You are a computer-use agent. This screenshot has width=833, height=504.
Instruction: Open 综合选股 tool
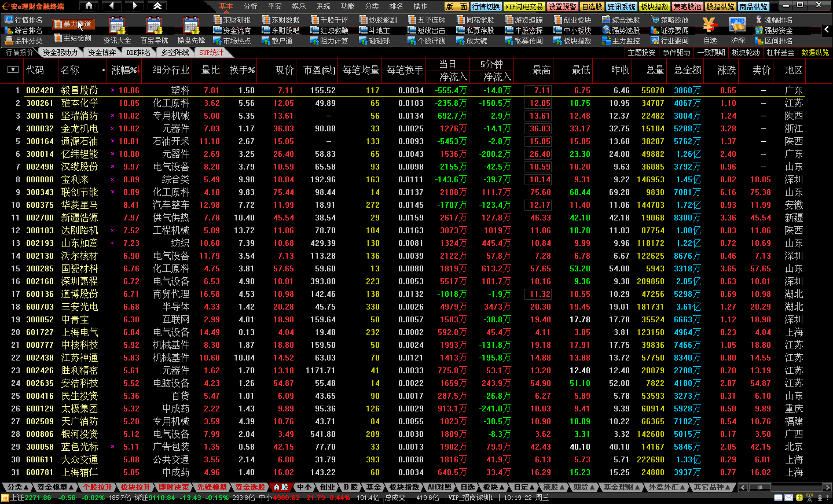click(x=621, y=20)
